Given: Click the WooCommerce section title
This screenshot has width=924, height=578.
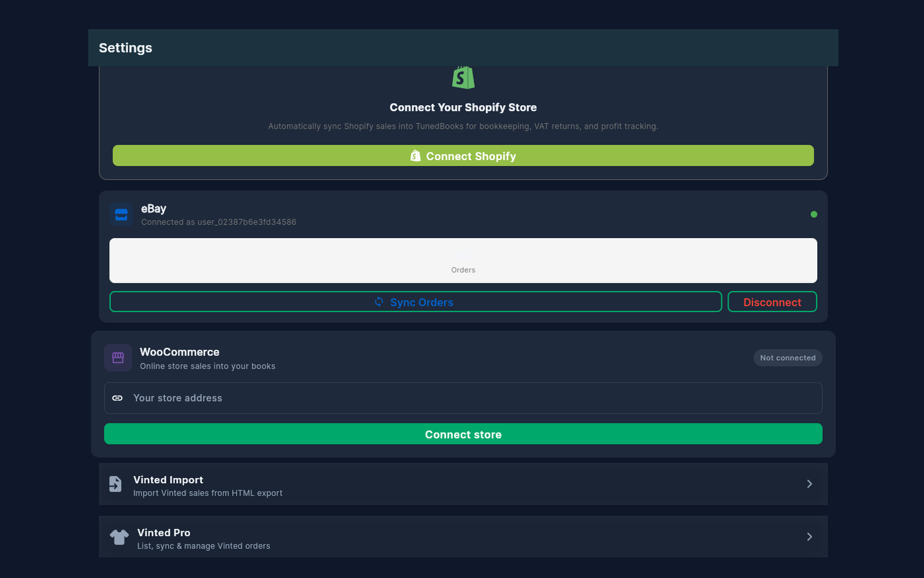Looking at the screenshot, I should (180, 352).
